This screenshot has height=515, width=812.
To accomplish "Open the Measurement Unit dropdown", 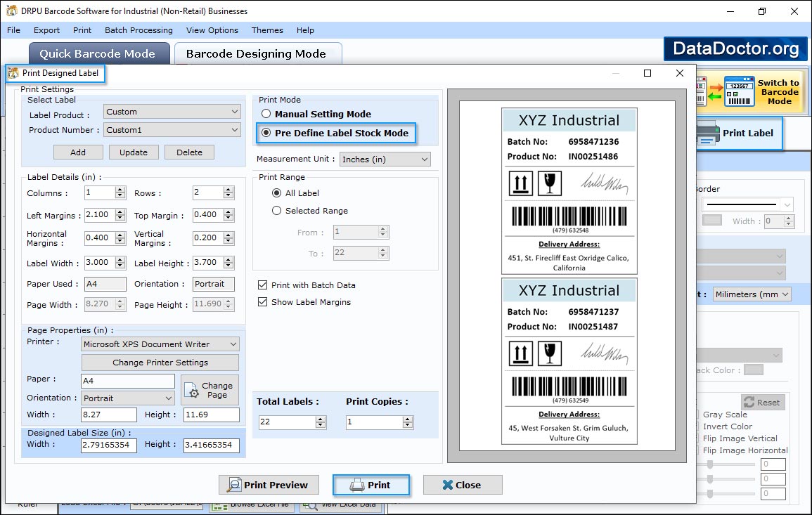I will 385,159.
